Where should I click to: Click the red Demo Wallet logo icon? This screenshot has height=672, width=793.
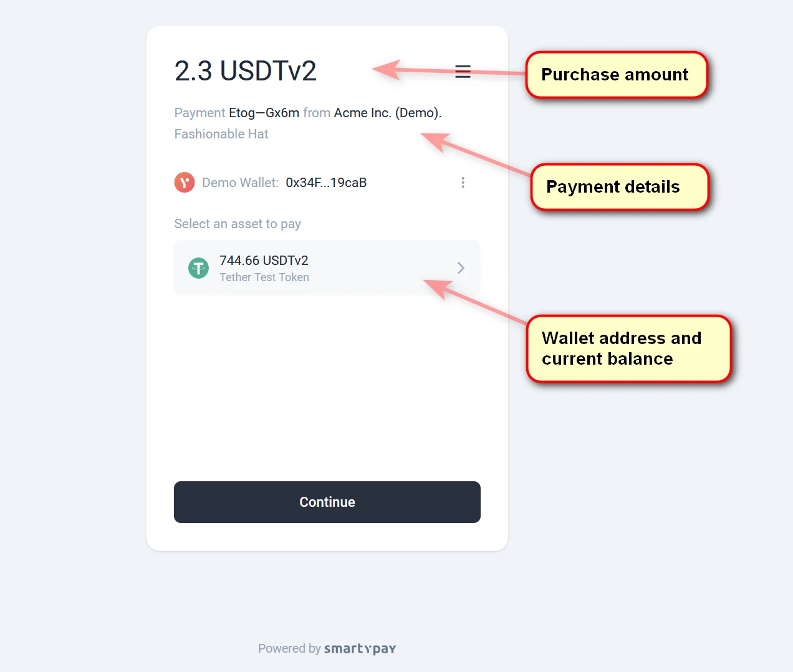pos(185,183)
